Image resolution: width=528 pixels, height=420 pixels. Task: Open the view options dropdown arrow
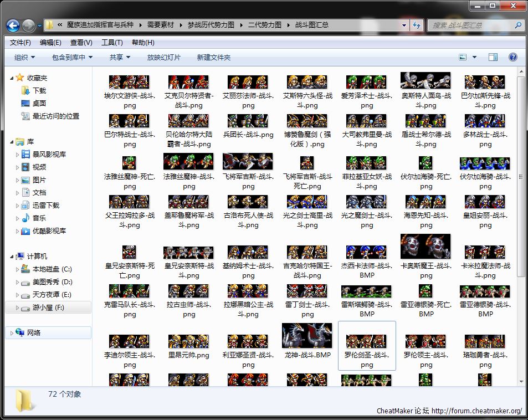click(x=475, y=57)
